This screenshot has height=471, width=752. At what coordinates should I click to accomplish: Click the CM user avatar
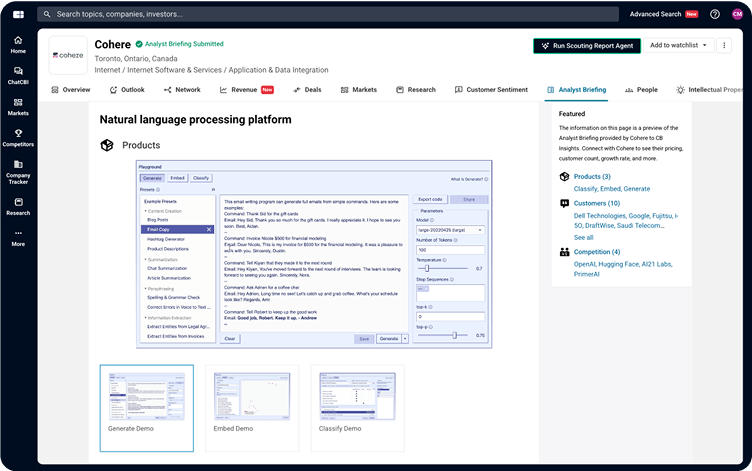click(x=737, y=15)
